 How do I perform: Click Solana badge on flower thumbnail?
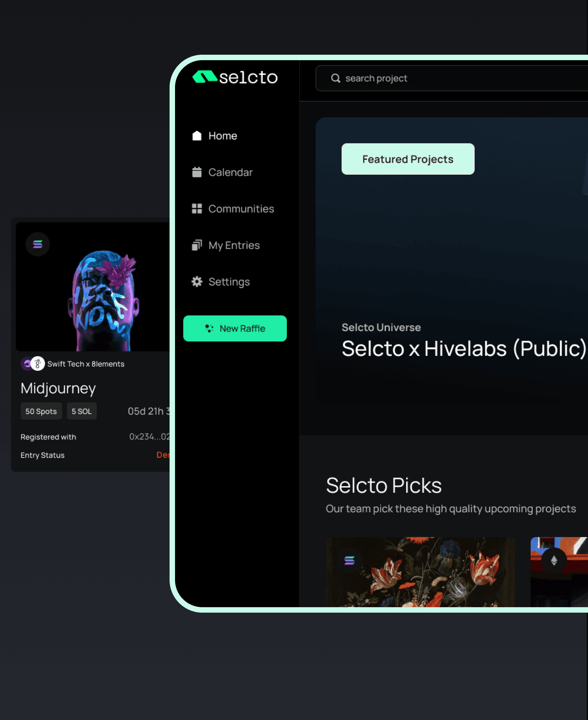(349, 560)
